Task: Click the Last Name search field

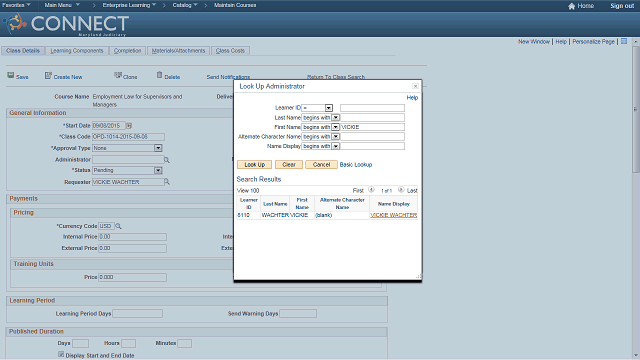Action: [372, 118]
